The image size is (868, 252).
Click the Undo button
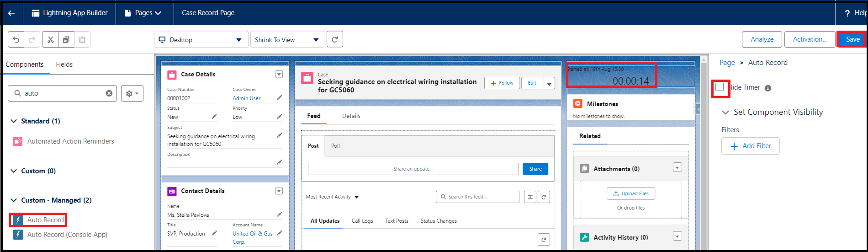tap(16, 40)
